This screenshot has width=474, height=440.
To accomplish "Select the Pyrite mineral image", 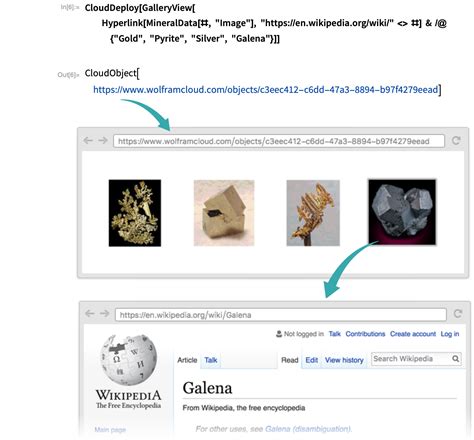I will pos(224,213).
